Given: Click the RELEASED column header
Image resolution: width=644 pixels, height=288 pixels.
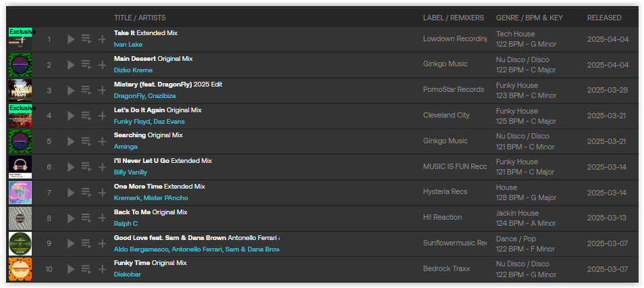Looking at the screenshot, I should (604, 18).
